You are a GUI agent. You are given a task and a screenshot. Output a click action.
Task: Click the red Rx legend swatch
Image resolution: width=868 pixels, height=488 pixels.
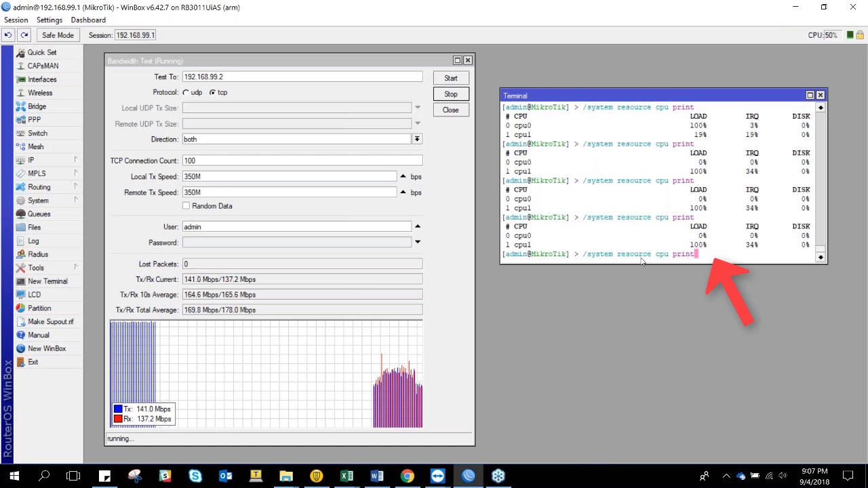(118, 419)
